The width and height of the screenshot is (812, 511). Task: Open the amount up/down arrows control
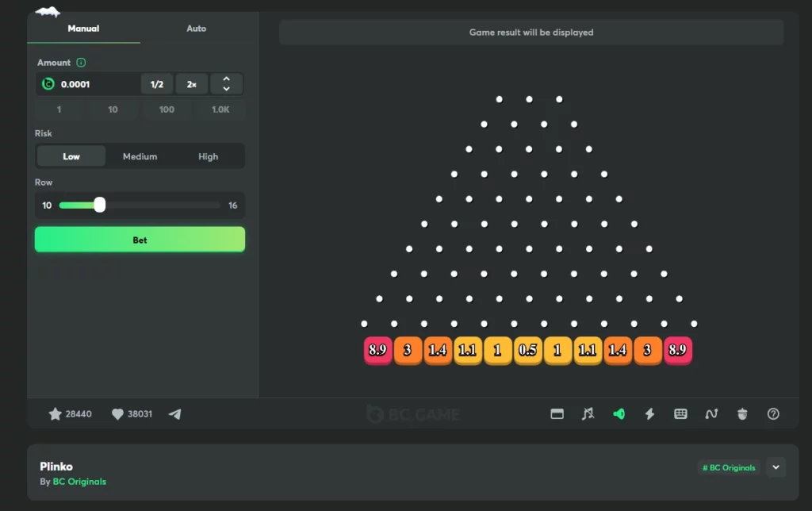click(227, 84)
